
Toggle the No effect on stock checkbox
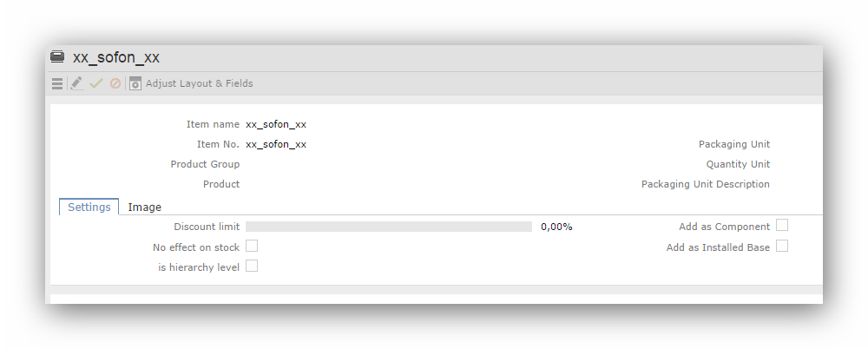click(252, 247)
